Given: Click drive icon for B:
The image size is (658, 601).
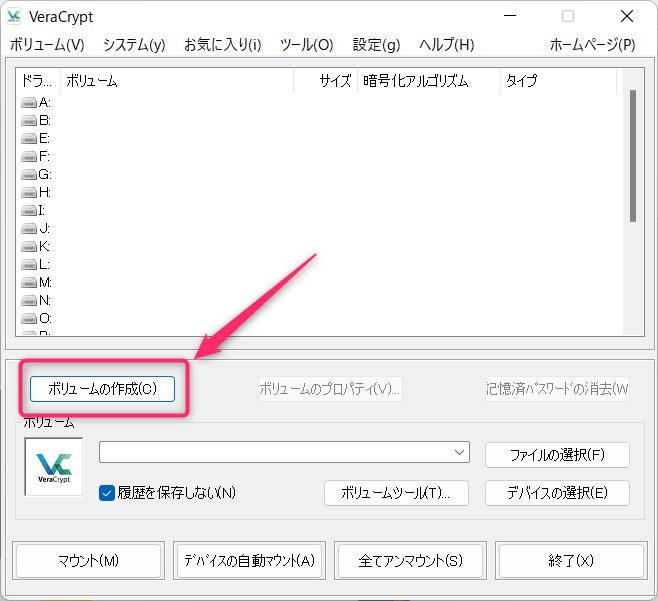Looking at the screenshot, I should (29, 120).
